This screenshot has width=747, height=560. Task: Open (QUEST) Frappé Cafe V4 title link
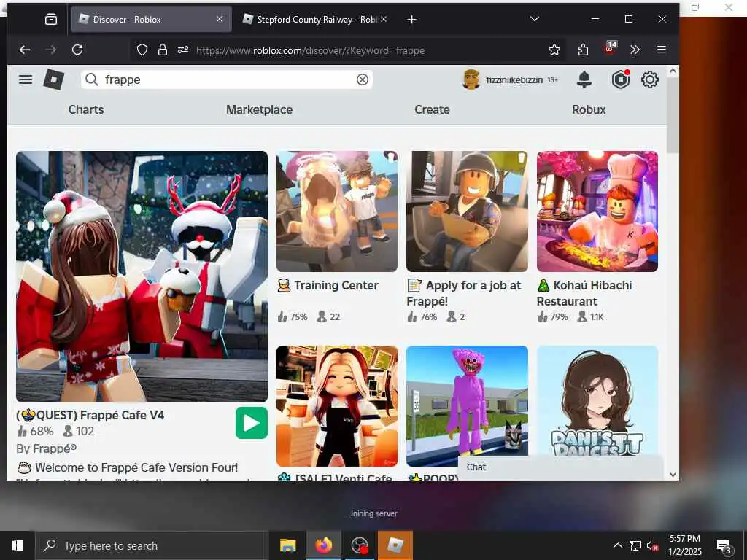(x=90, y=415)
